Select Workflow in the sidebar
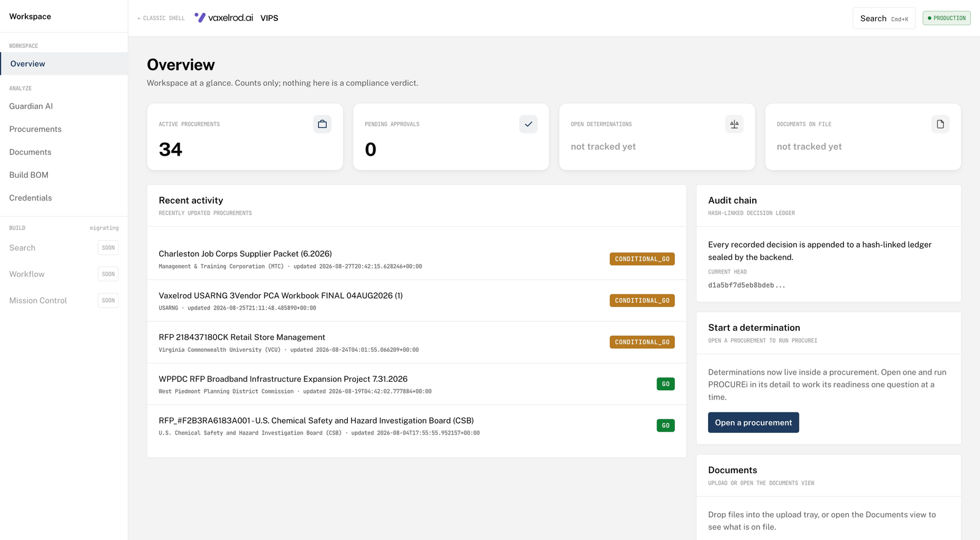The height and width of the screenshot is (540, 980). [x=64, y=274]
